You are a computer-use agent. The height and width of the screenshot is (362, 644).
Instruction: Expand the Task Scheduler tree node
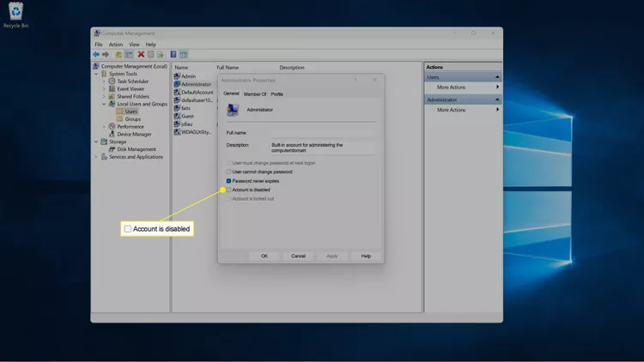104,81
